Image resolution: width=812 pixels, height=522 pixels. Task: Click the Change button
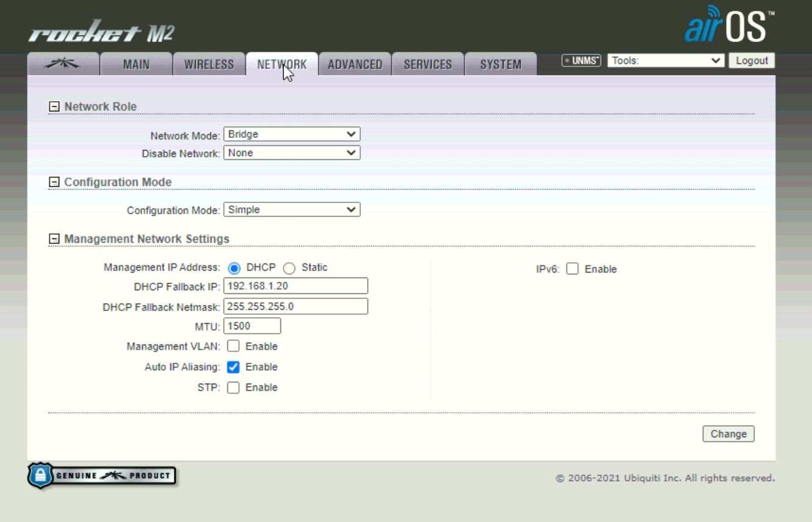[x=728, y=434]
